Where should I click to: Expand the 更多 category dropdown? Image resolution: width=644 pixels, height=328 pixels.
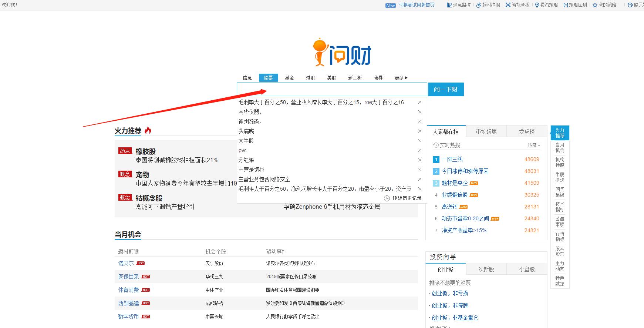click(x=401, y=78)
